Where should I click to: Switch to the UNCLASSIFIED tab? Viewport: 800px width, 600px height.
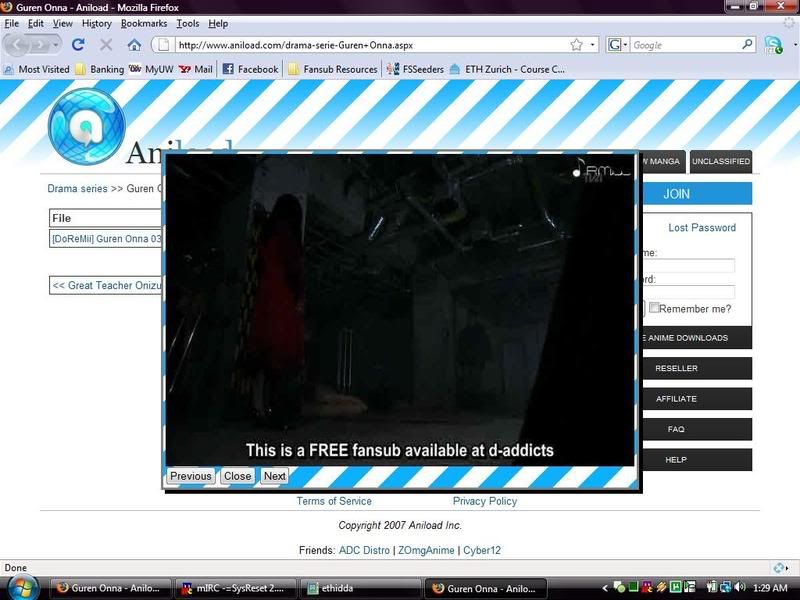(720, 161)
